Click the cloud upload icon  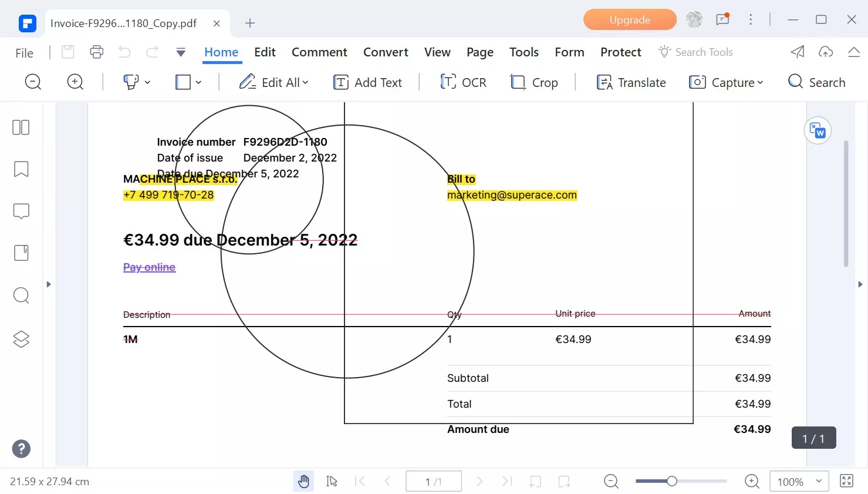[x=826, y=52]
